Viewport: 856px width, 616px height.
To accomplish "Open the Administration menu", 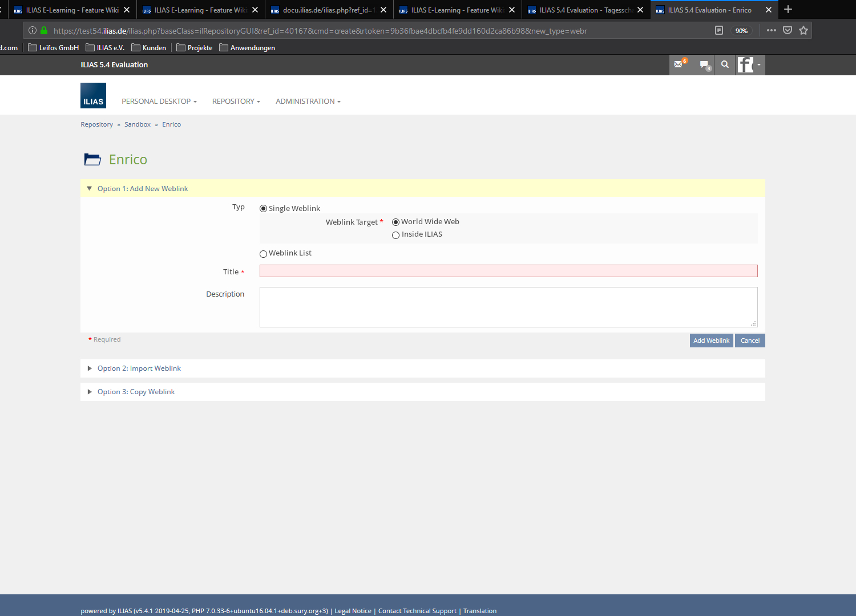I will click(308, 102).
